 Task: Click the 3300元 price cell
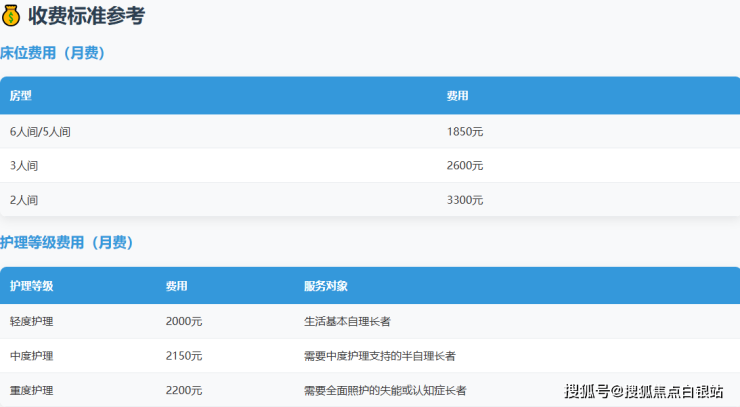(465, 200)
